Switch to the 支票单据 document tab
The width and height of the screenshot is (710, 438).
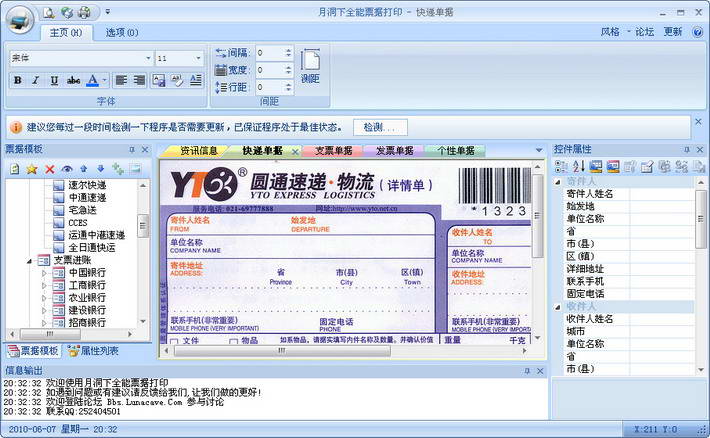tap(333, 151)
